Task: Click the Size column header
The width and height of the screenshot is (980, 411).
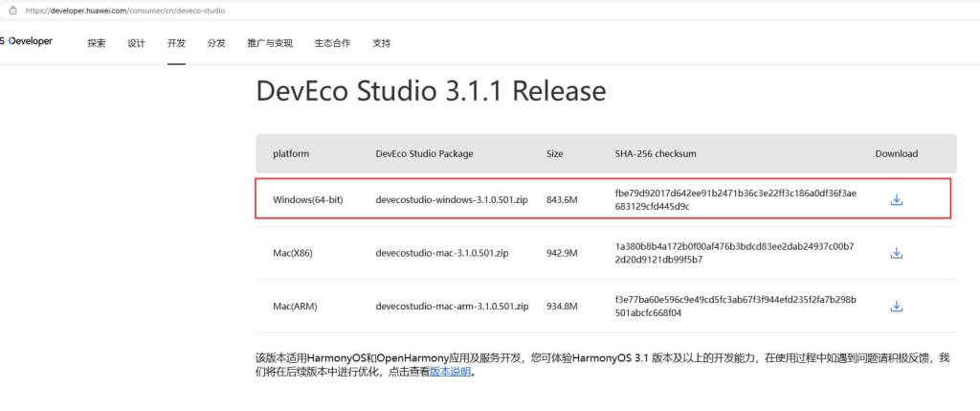Action: (554, 153)
